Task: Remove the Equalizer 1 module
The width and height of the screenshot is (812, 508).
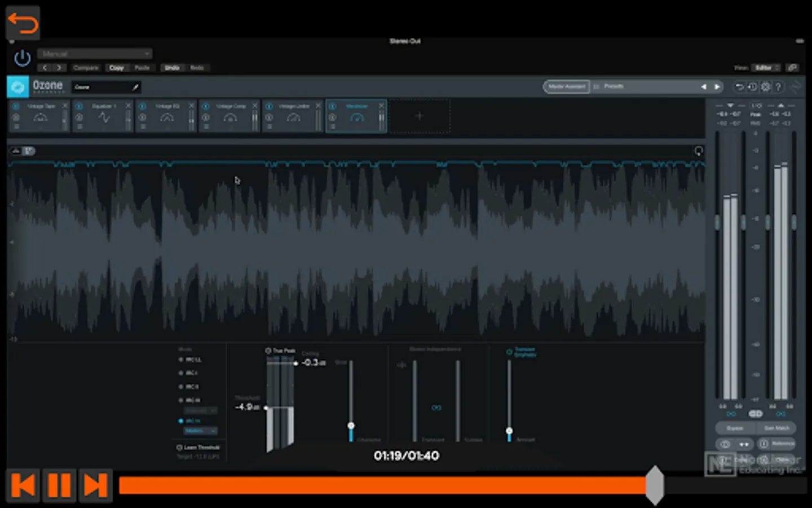Action: [128, 106]
